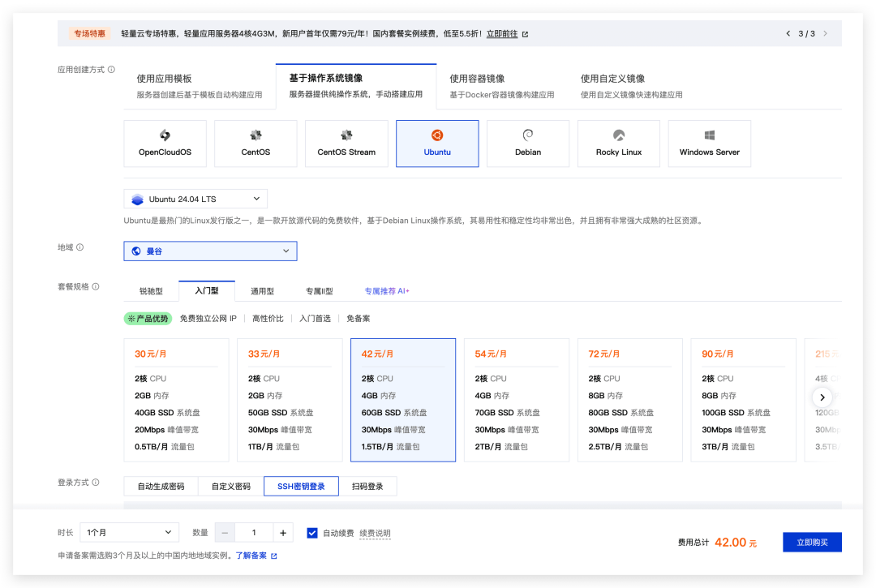Click info icon beside 地域 label
The width and height of the screenshot is (876, 588).
(79, 247)
